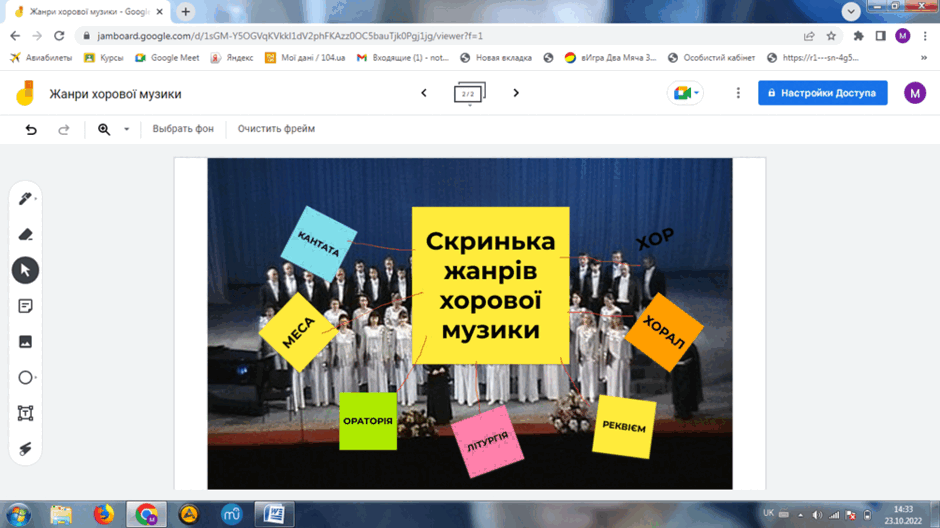Image resolution: width=940 pixels, height=528 pixels.
Task: Toggle the Chrome side panel
Action: (881, 36)
